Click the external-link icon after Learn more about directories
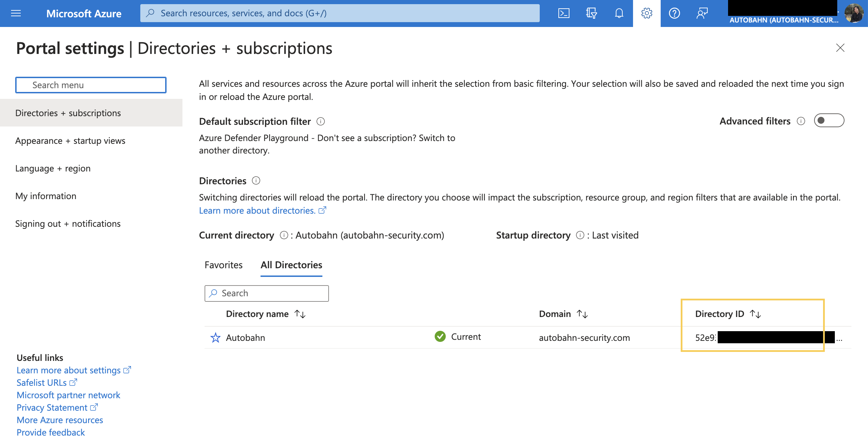 tap(322, 210)
